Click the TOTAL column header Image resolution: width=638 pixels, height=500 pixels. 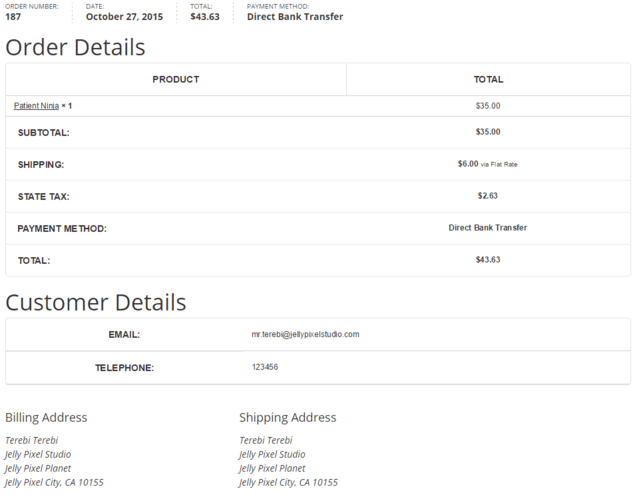[x=488, y=79]
